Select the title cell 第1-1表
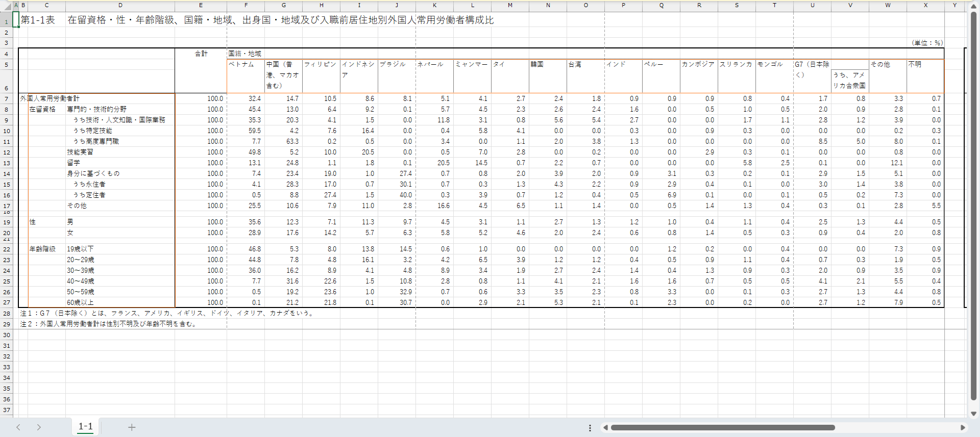 [x=38, y=20]
